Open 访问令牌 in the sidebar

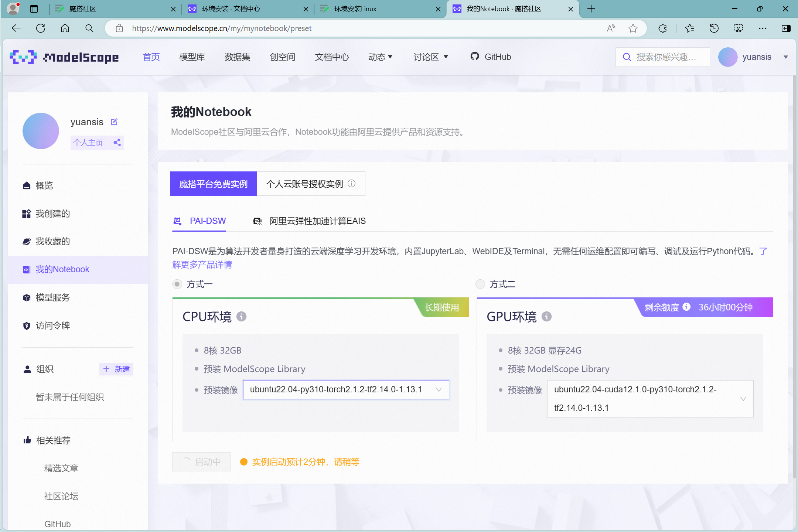(78, 325)
